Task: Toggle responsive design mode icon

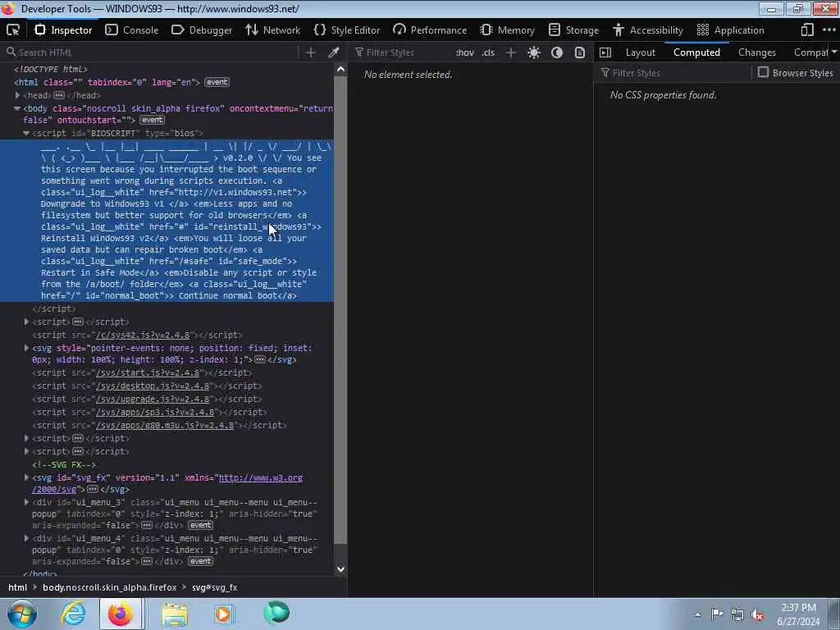Action: click(807, 30)
